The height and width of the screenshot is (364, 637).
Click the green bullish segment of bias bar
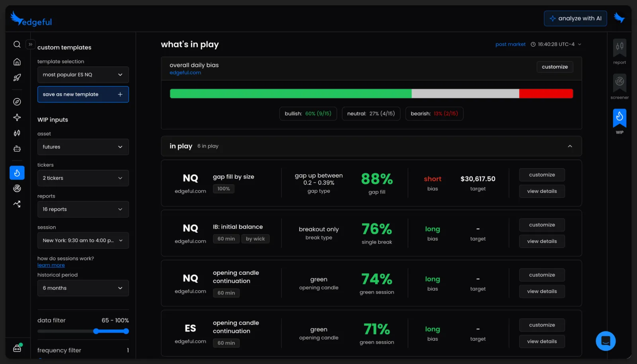[x=291, y=93]
